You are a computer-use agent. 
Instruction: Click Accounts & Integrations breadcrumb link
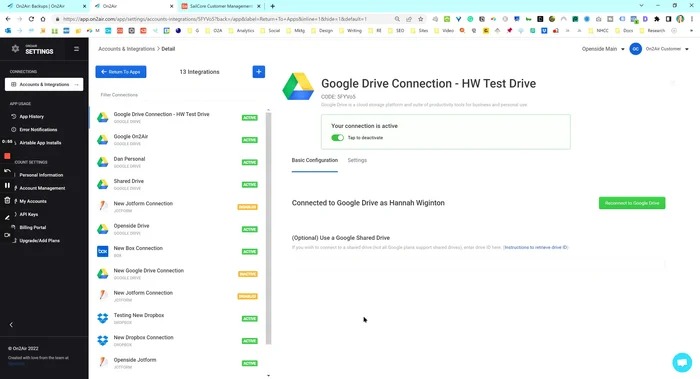tap(126, 49)
